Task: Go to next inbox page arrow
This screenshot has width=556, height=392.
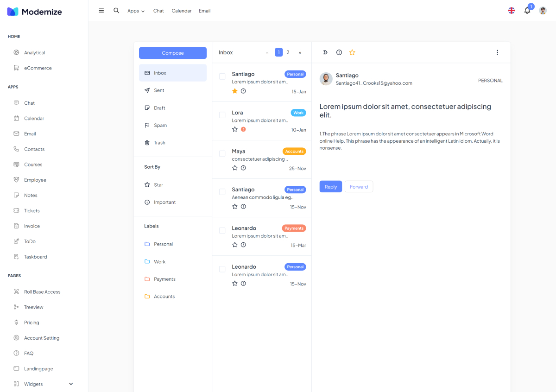Action: coord(300,52)
